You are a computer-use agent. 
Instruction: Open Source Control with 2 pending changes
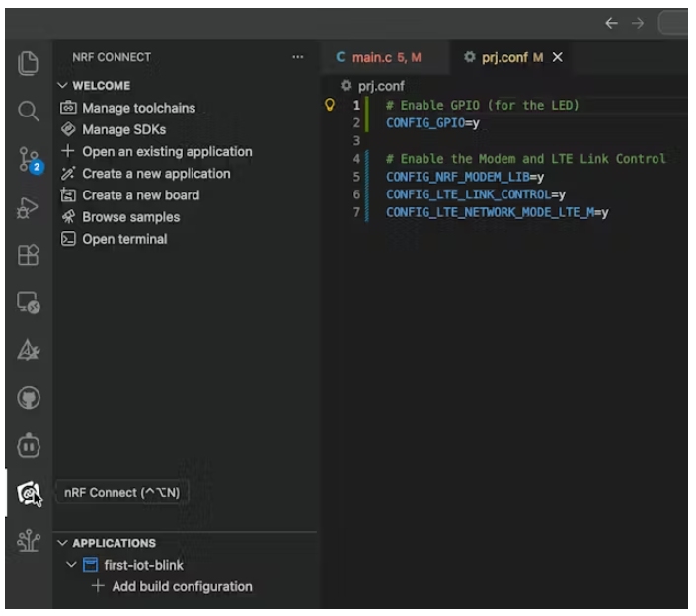point(29,160)
